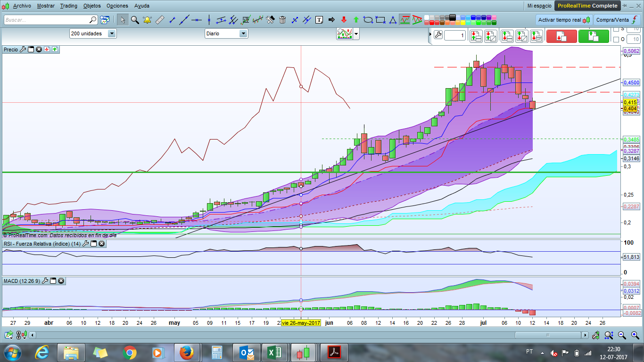Click the Compra/Venta button

[616, 20]
